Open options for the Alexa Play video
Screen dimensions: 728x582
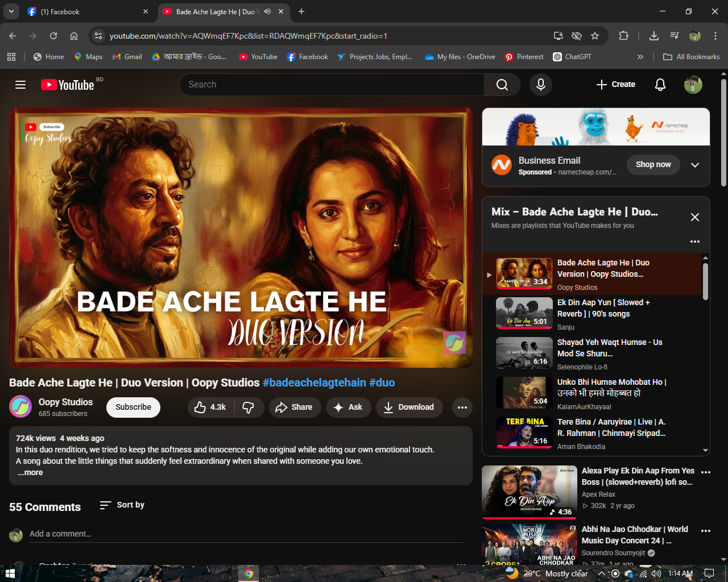point(706,472)
